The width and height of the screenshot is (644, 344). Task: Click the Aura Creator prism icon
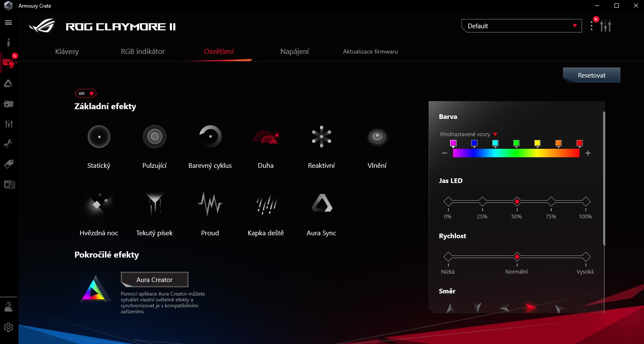(96, 289)
